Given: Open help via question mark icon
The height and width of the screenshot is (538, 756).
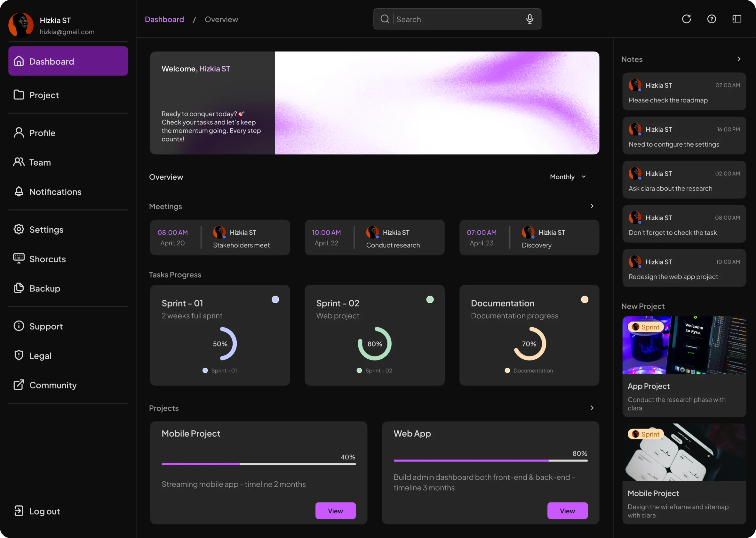Looking at the screenshot, I should coord(711,19).
